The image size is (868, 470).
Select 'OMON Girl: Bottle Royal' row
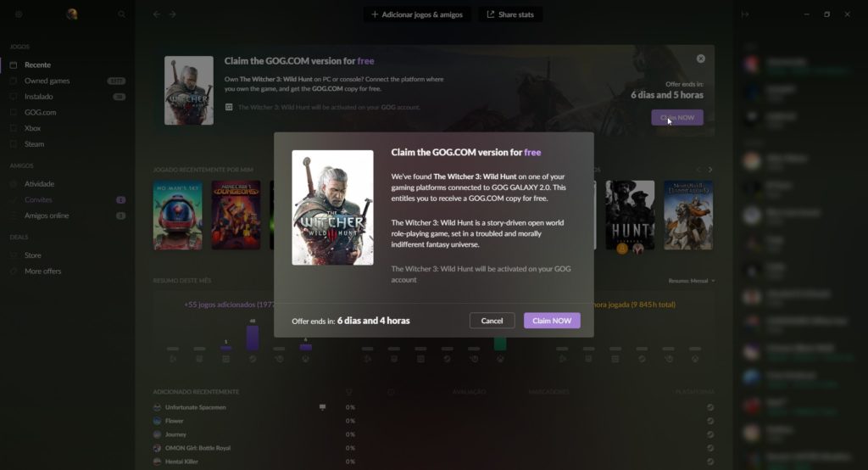[x=434, y=448]
